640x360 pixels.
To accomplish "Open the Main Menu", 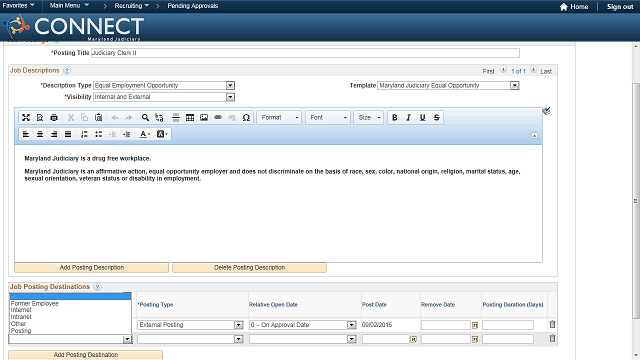I will [69, 6].
